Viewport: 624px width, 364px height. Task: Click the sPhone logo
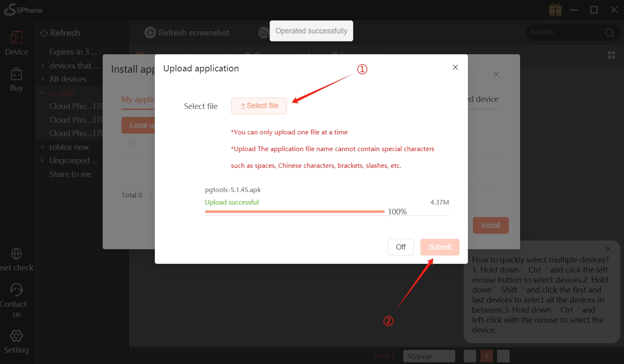tap(23, 10)
